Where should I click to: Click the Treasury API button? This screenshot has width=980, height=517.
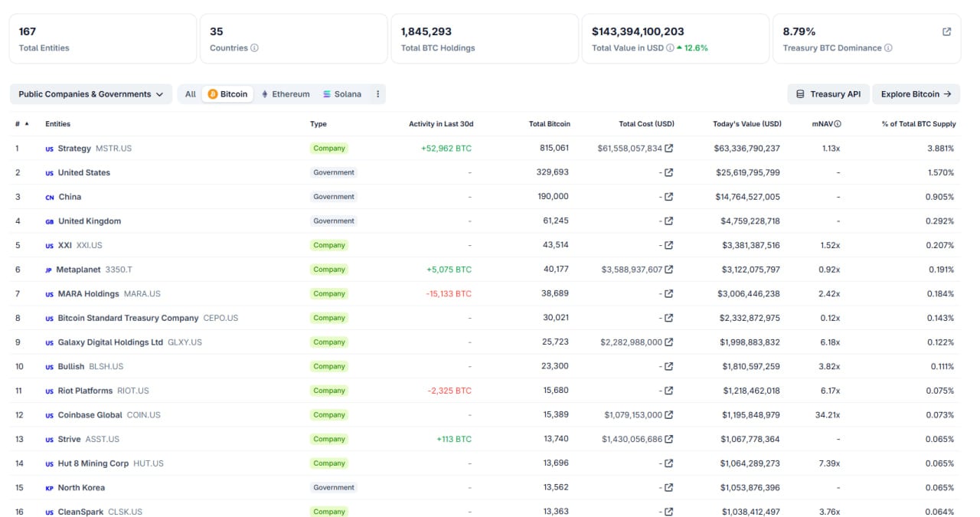(828, 93)
